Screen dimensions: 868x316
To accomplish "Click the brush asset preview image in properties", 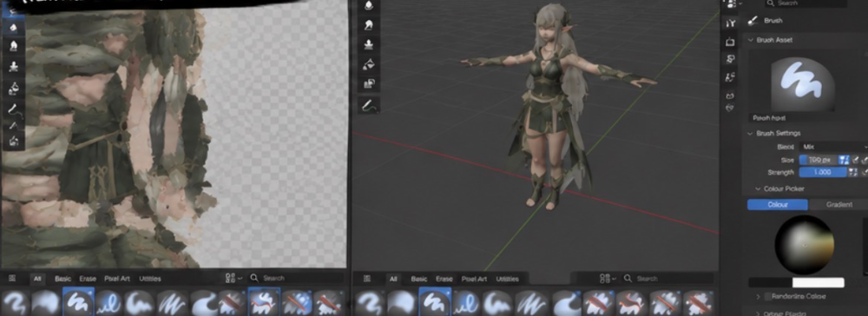I will pos(803,83).
